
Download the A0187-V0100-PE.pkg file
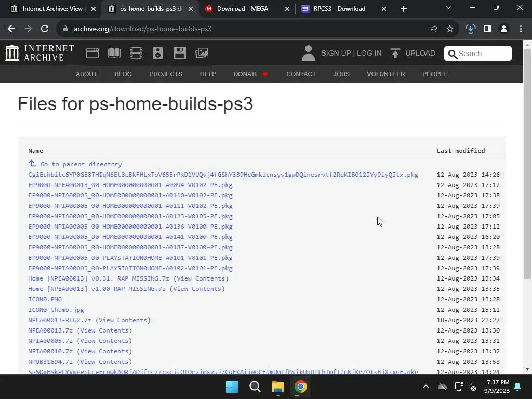point(130,247)
